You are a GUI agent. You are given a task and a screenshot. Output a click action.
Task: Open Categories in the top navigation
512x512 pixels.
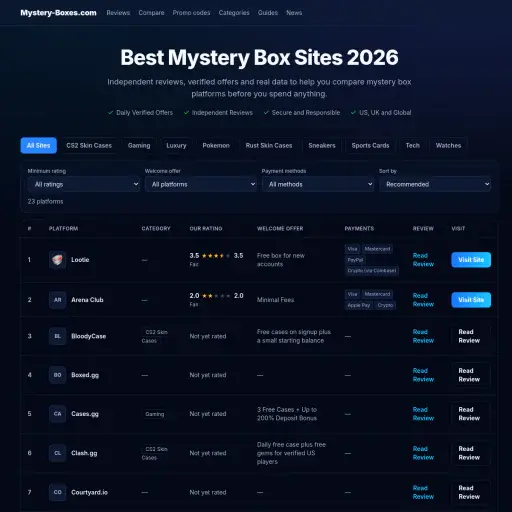click(x=234, y=13)
